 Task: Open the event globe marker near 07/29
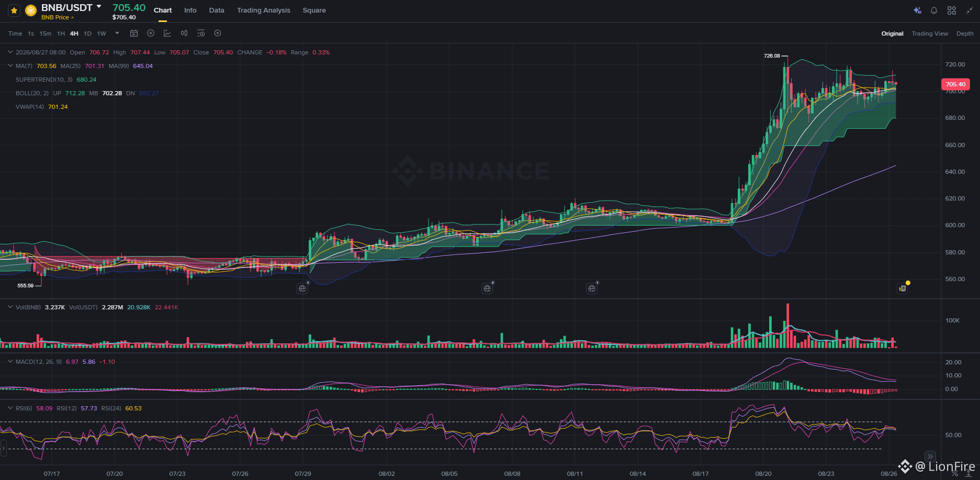click(302, 288)
